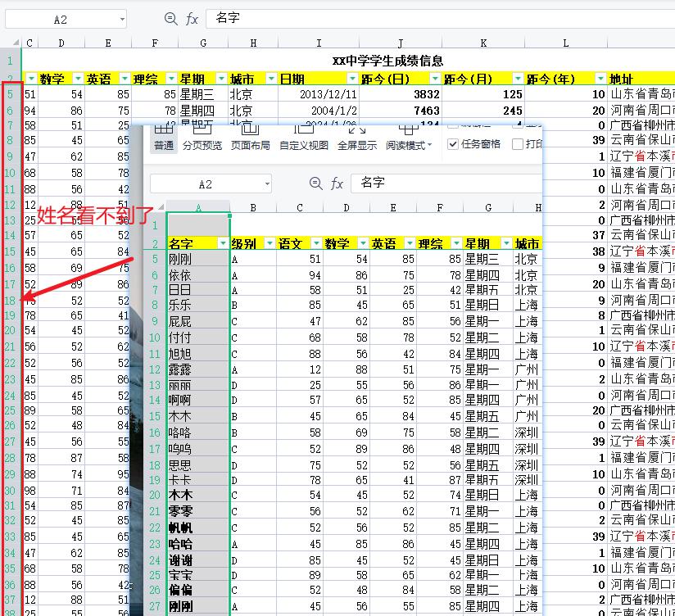The width and height of the screenshot is (675, 616).
Task: Open the name box dropdown in the background window
Action: coord(122,20)
